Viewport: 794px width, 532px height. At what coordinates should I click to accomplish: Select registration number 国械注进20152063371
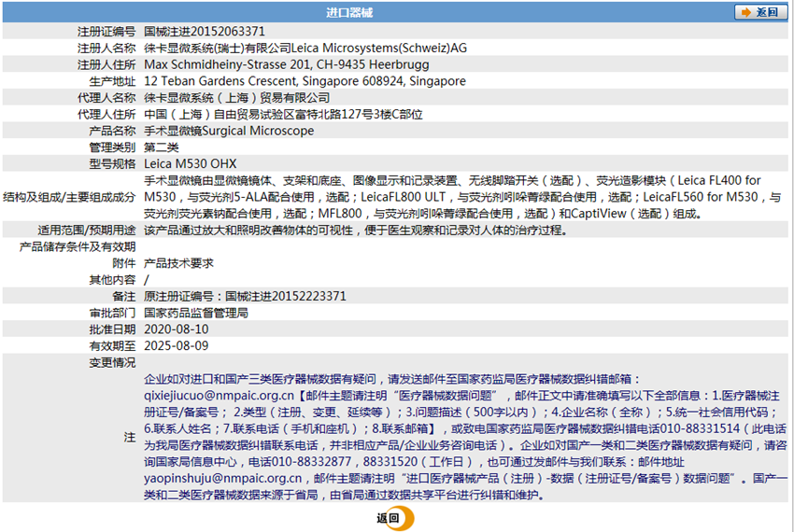point(205,32)
